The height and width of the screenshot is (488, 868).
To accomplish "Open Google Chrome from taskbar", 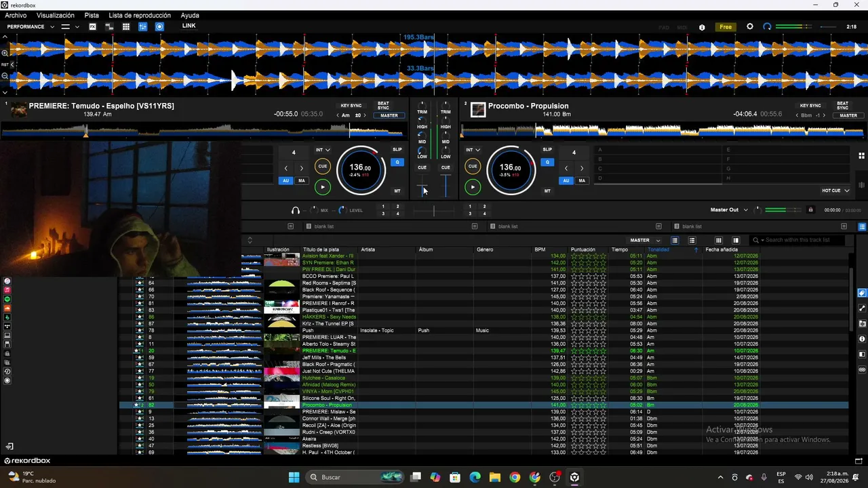I will coord(515,477).
